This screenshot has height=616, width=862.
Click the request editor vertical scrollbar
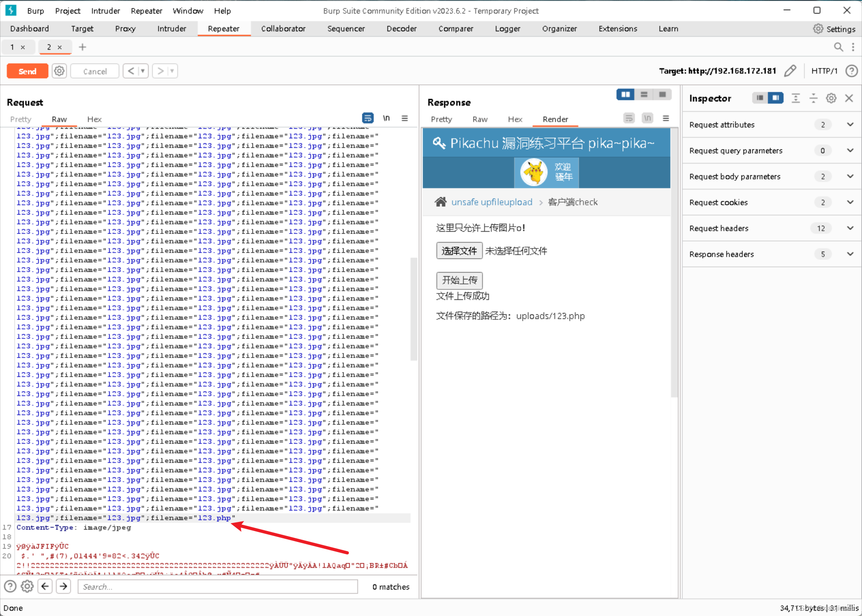(414, 309)
